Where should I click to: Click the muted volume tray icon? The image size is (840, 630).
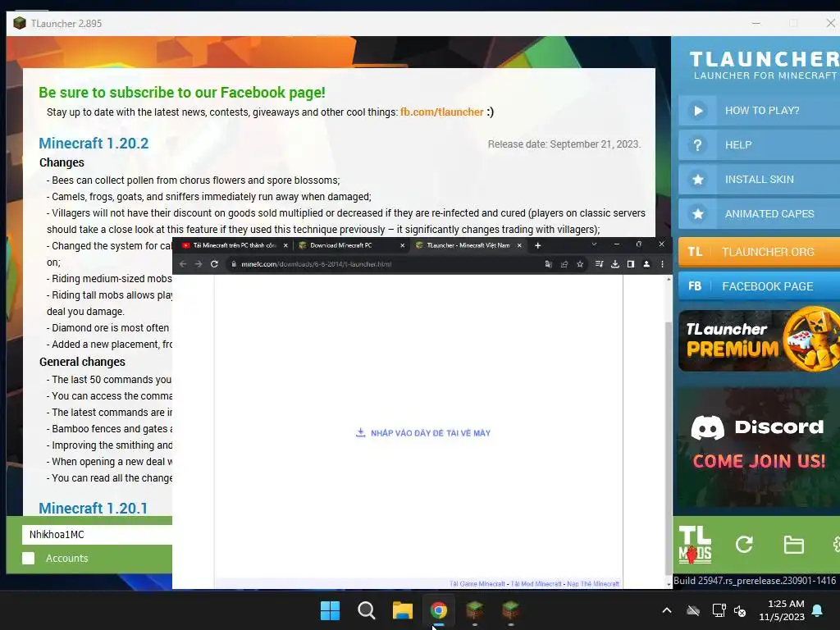(740, 610)
